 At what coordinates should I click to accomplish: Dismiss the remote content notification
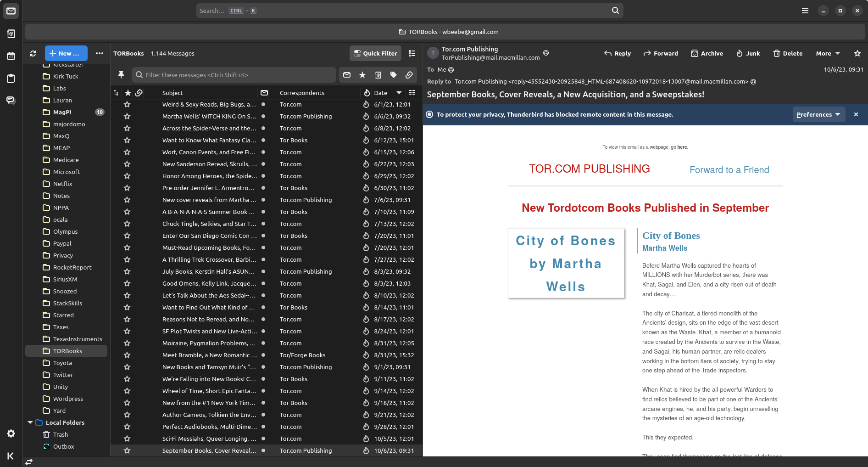coord(856,114)
